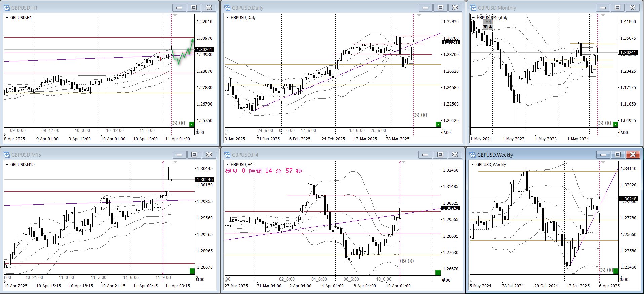Click the chart shift triangle in Daily chart
Screen dimensions: 644x294
(x=419, y=15)
